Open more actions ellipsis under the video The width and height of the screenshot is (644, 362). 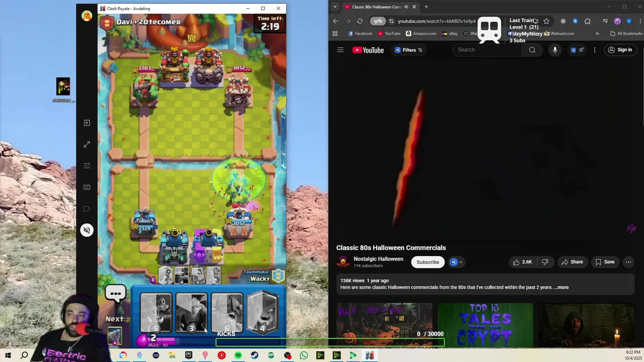[x=628, y=262]
